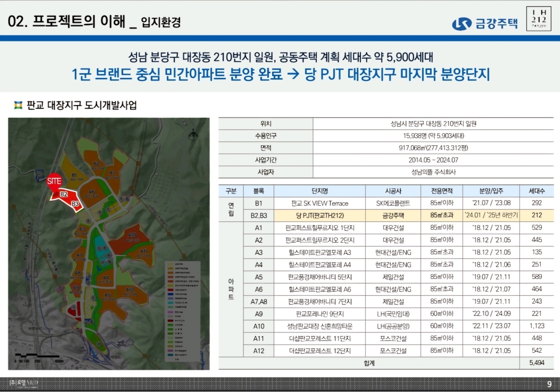This screenshot has width=560, height=392.
Task: Click the A7,A8 block cell
Action: coord(259,302)
